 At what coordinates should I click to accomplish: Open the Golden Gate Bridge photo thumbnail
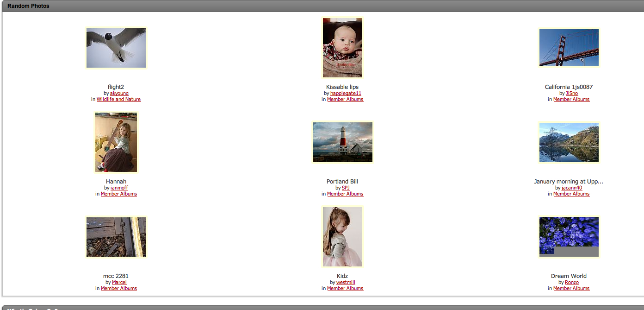[569, 48]
